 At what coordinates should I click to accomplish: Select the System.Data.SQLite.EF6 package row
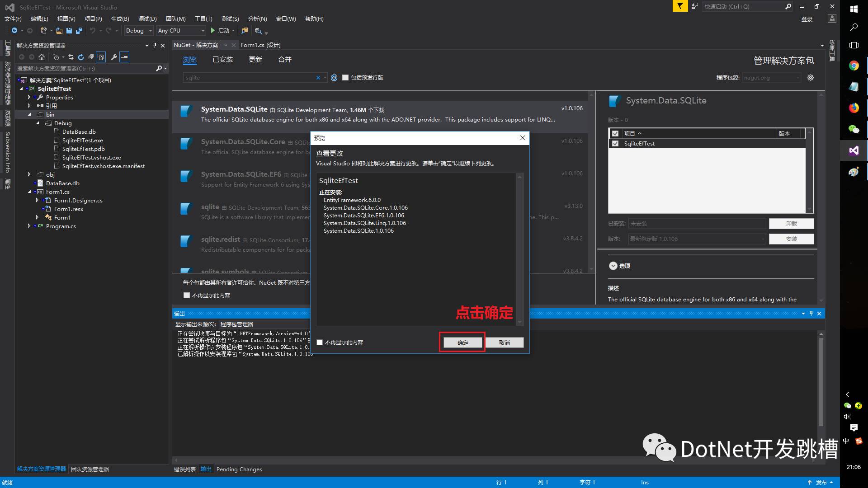click(x=380, y=179)
